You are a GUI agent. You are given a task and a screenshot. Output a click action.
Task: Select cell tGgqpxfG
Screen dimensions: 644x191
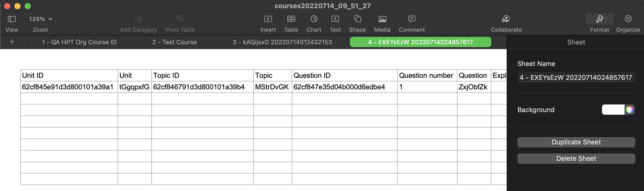point(135,87)
